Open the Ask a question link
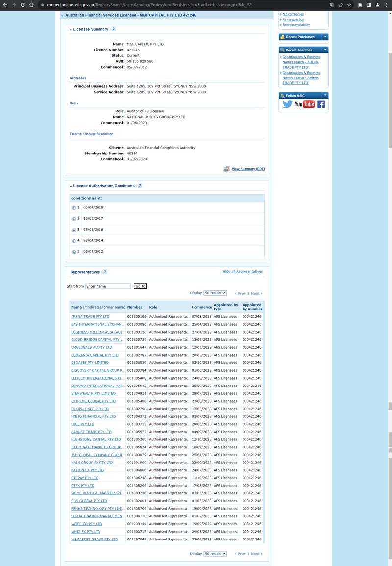 point(293,20)
